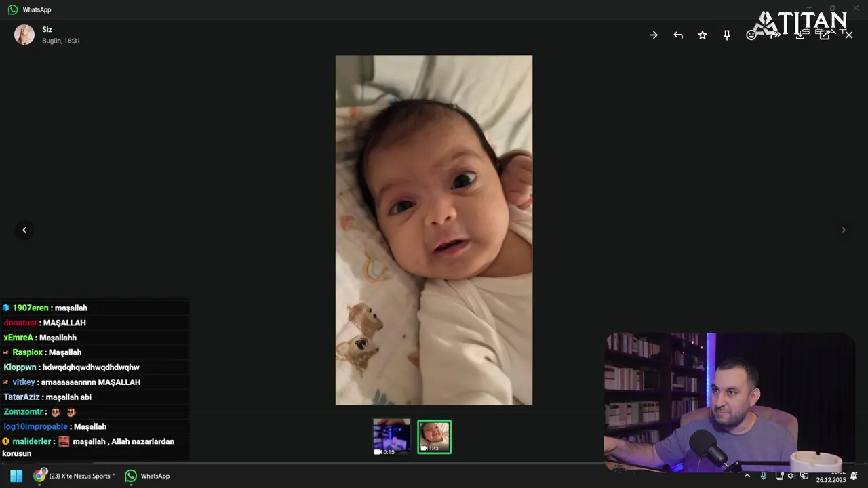Select the 0:15 video thumbnail
868x488 pixels.
[x=392, y=437]
